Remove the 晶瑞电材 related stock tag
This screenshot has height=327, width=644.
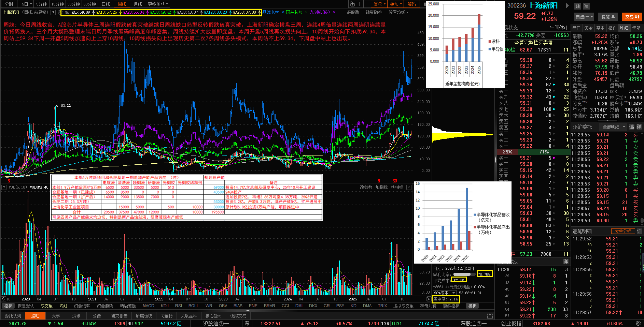(283, 12)
